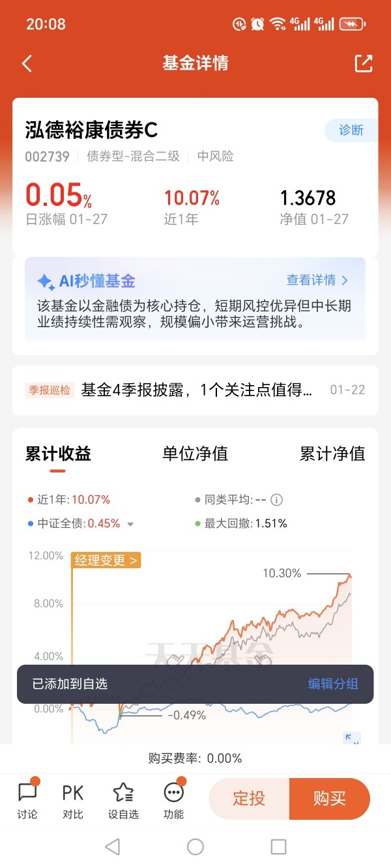Tap AI秒懂基金 sparkle icon
The height and width of the screenshot is (868, 391).
[x=46, y=282]
